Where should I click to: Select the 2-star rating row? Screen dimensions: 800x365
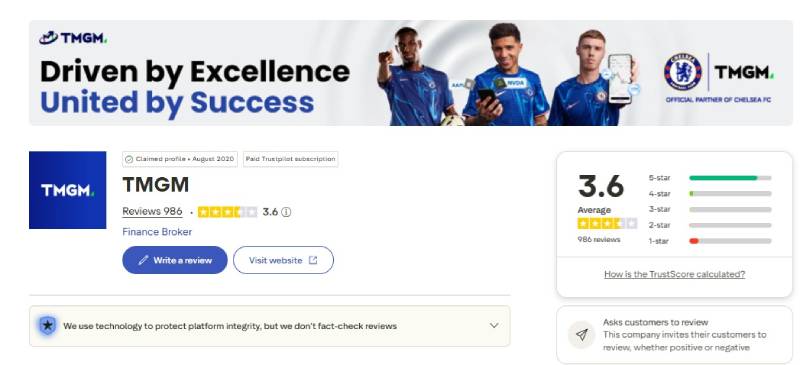tap(710, 225)
